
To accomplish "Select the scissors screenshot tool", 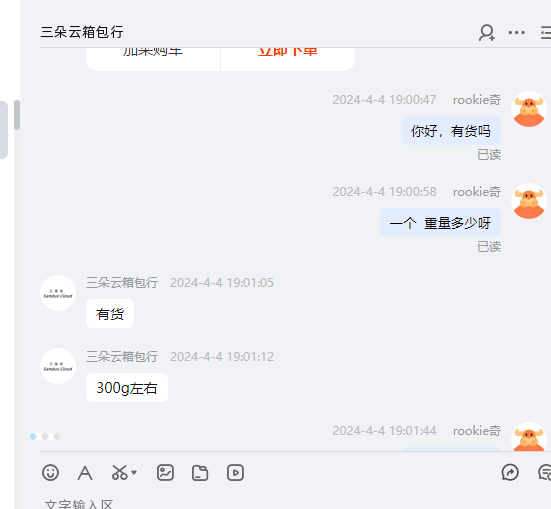I will point(119,472).
